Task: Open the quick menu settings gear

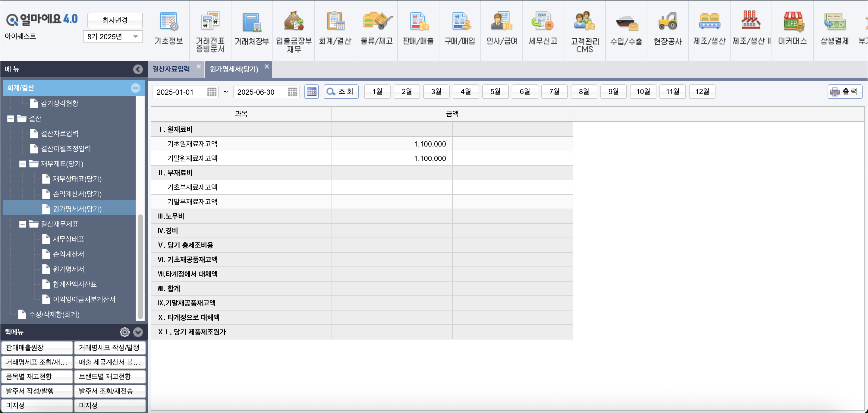Action: click(124, 332)
